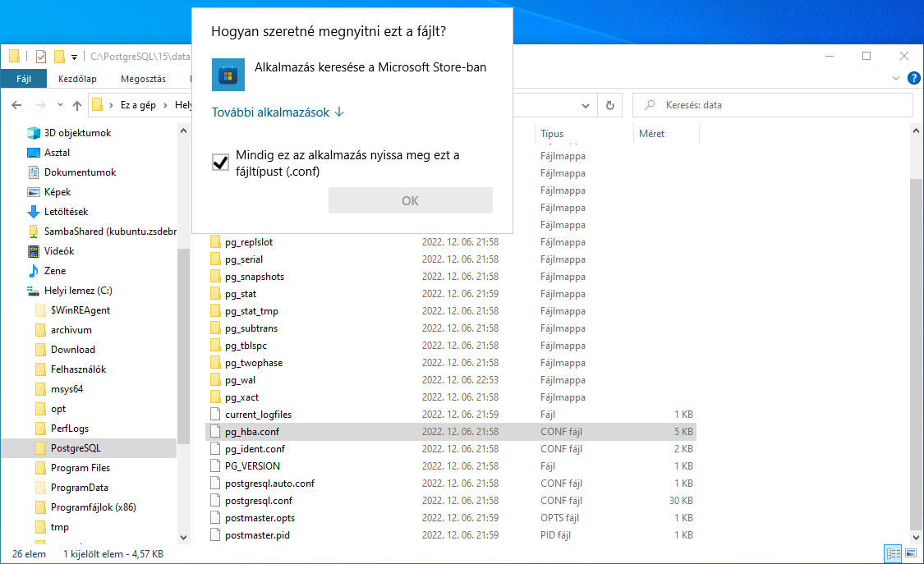This screenshot has height=564, width=924.
Task: Select the pg_snapshots folder icon
Action: click(x=216, y=277)
